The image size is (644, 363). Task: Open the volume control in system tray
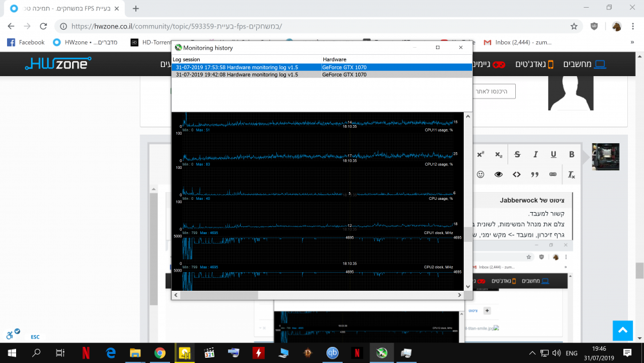tap(556, 353)
